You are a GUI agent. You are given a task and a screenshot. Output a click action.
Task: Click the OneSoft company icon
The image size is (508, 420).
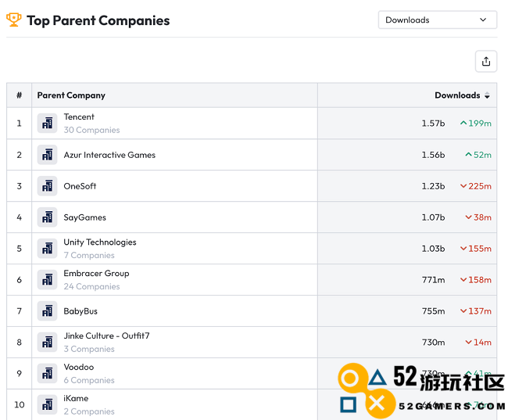pyautogui.click(x=48, y=186)
